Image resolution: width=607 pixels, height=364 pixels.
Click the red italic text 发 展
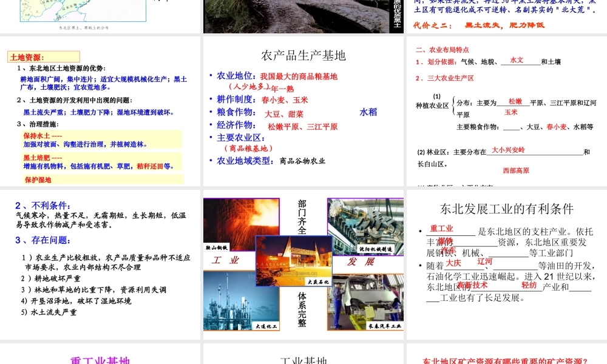pos(361,262)
